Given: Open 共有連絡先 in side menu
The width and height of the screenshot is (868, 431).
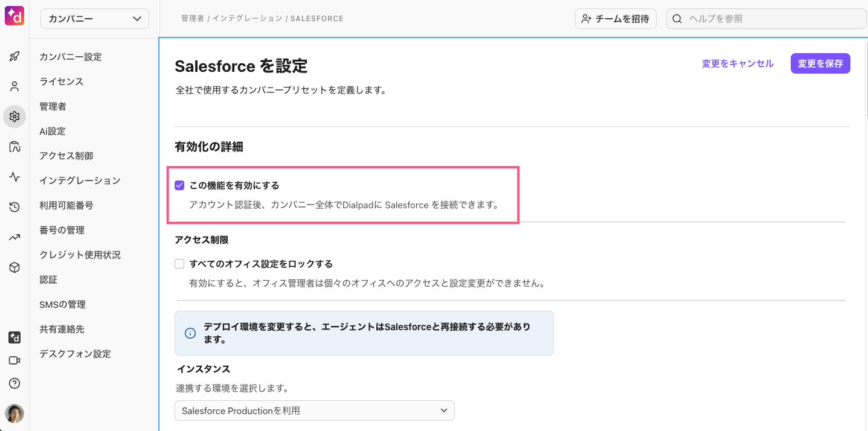Looking at the screenshot, I should click(x=62, y=329).
